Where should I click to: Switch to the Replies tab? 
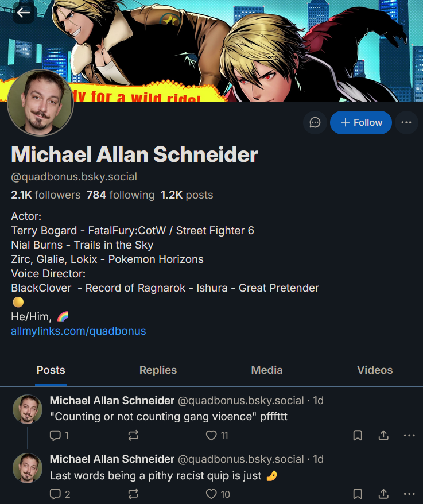[158, 370]
